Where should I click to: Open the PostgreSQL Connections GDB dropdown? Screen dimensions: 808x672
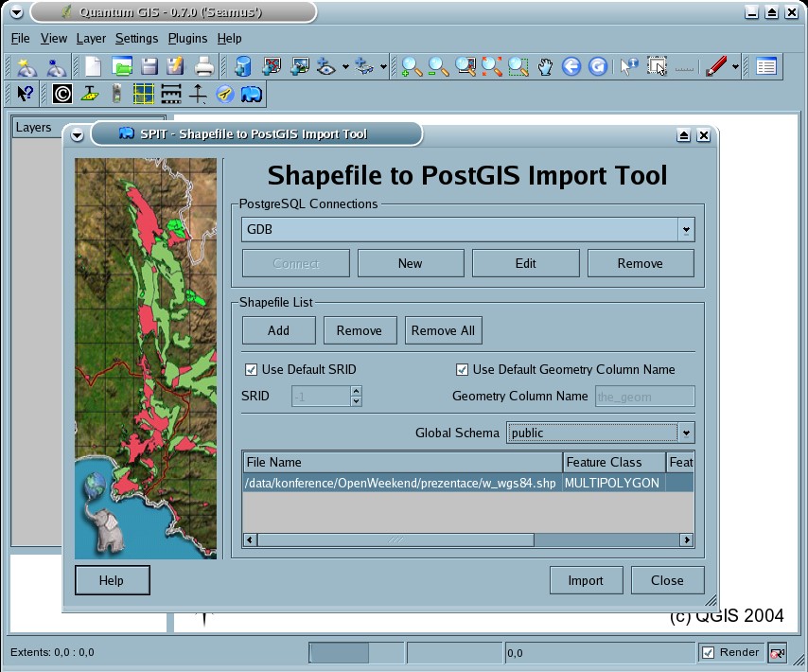click(x=686, y=230)
